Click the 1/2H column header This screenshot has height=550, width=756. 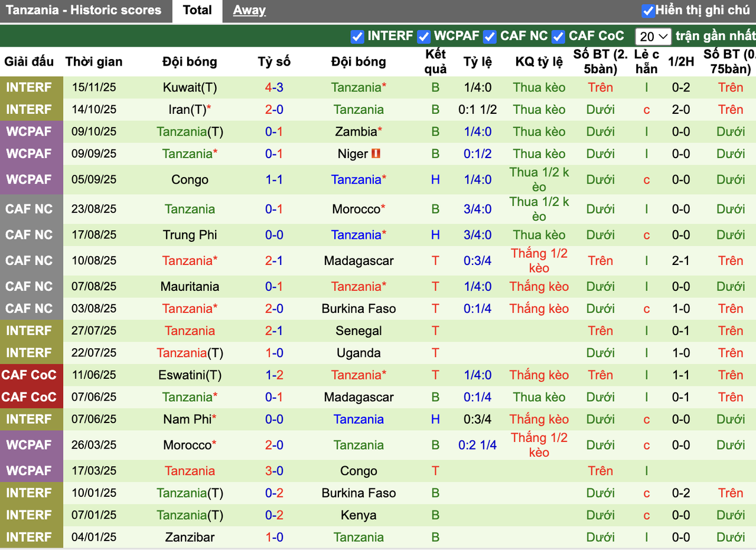pyautogui.click(x=681, y=61)
